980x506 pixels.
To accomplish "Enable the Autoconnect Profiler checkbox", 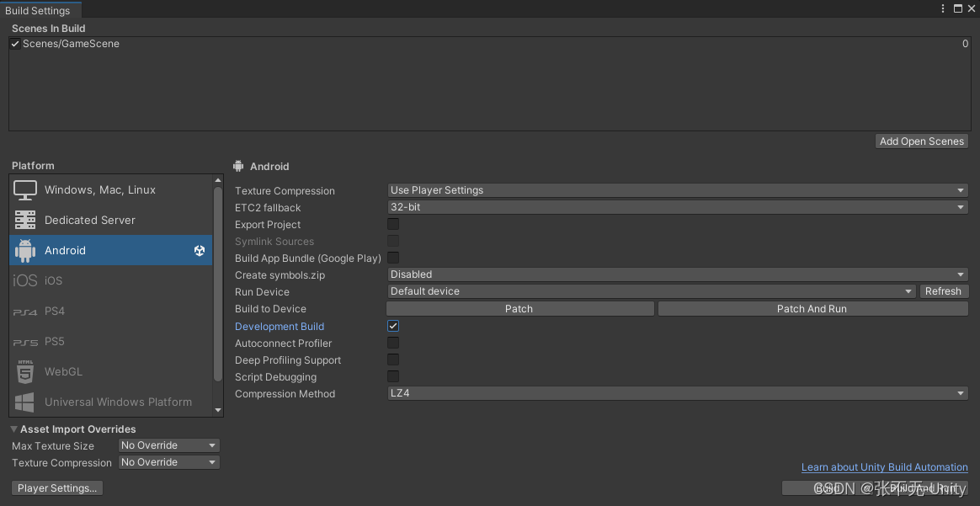I will point(393,343).
